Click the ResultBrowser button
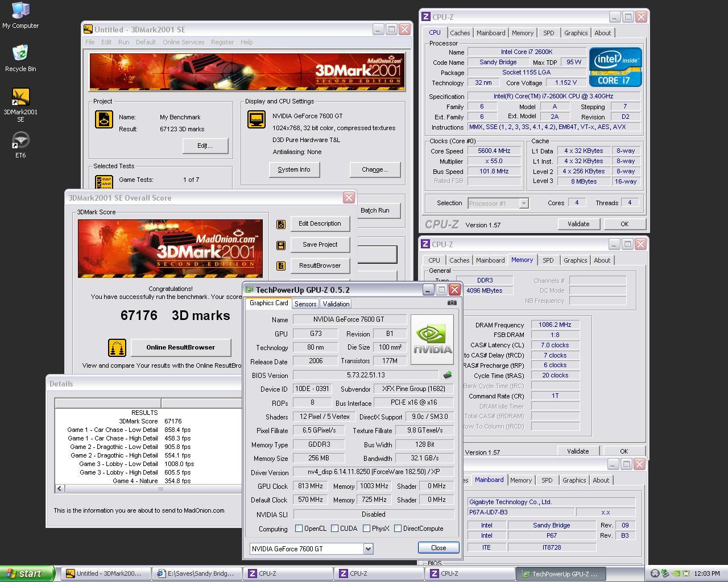Screen dimensions: 728x582 [320, 265]
